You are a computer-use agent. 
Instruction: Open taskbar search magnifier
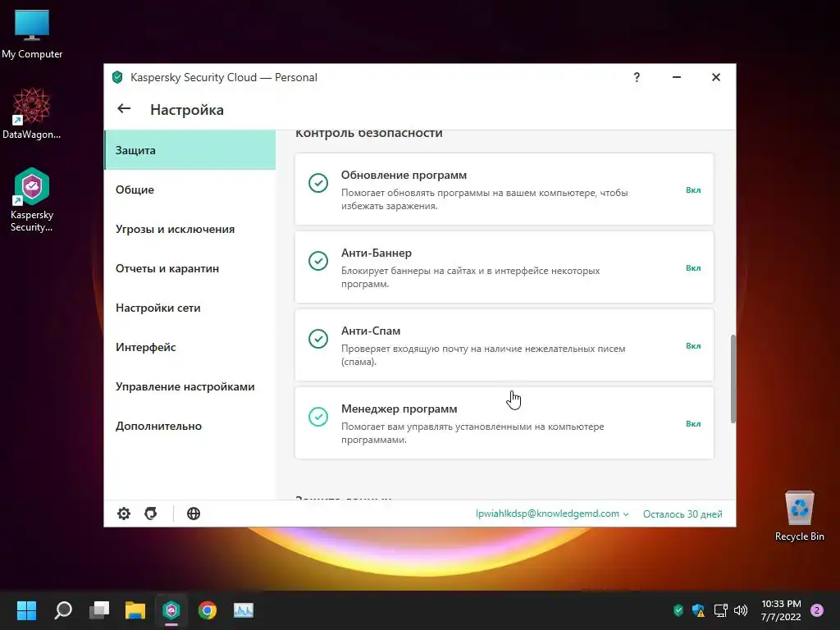pyautogui.click(x=63, y=609)
